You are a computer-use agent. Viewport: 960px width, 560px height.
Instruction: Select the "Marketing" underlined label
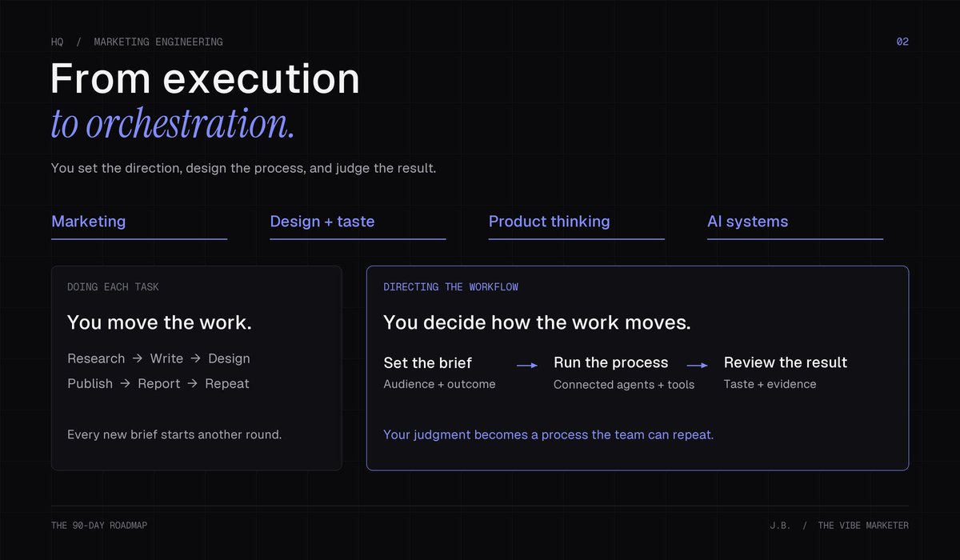(x=88, y=222)
